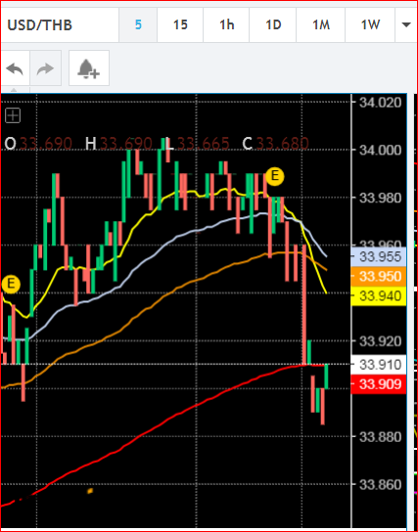This screenshot has height=532, width=418.
Task: Click the yellow 33.940 price label
Action: coord(379,296)
